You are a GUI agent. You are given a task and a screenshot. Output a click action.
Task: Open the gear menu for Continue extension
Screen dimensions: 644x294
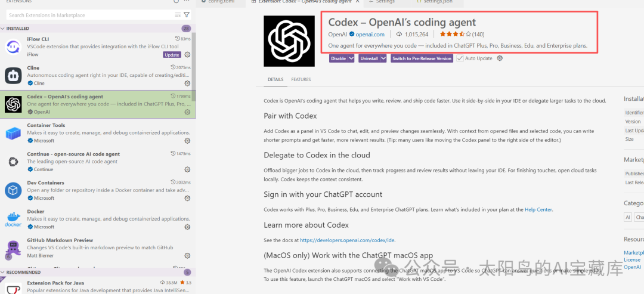coord(187,169)
